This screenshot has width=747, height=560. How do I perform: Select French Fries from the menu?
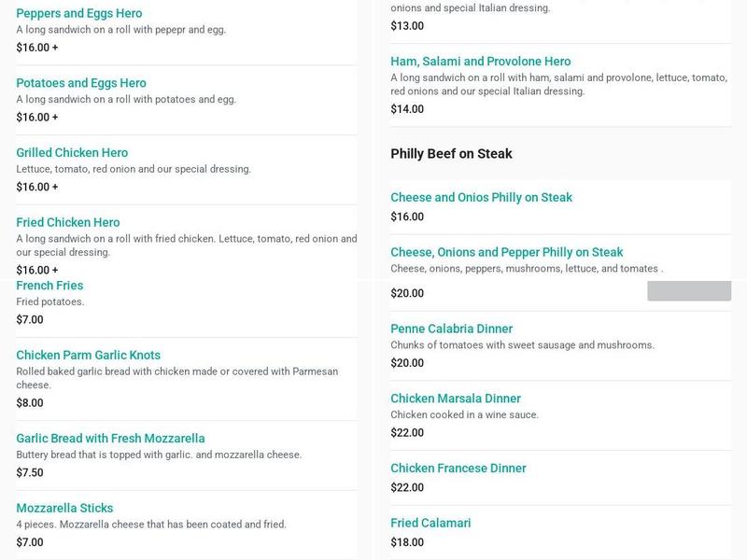(x=49, y=286)
